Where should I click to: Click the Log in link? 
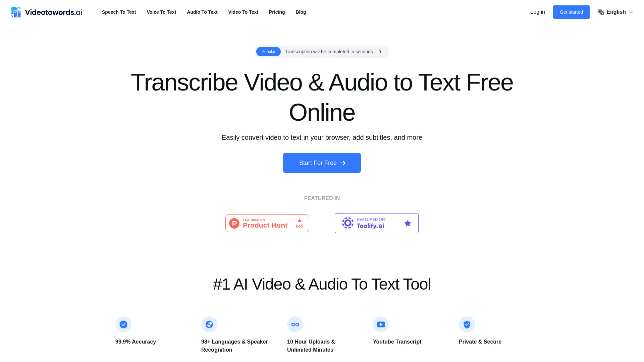(537, 12)
